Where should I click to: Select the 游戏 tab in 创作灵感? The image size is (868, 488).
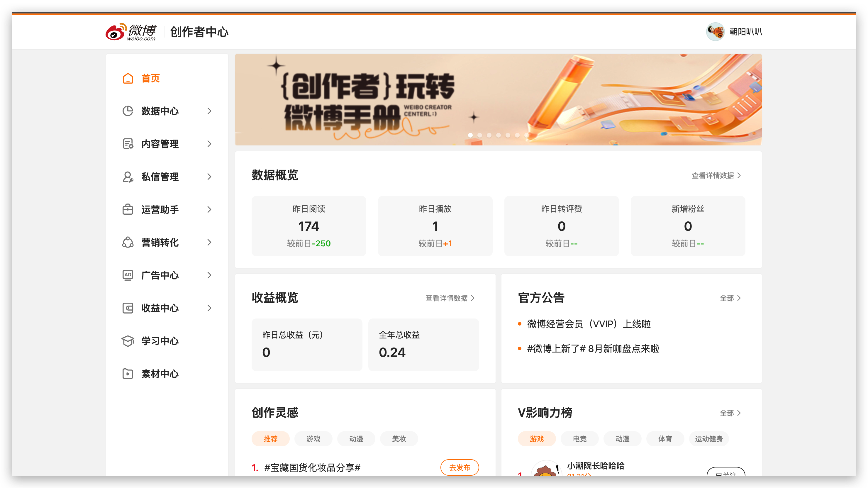point(313,439)
